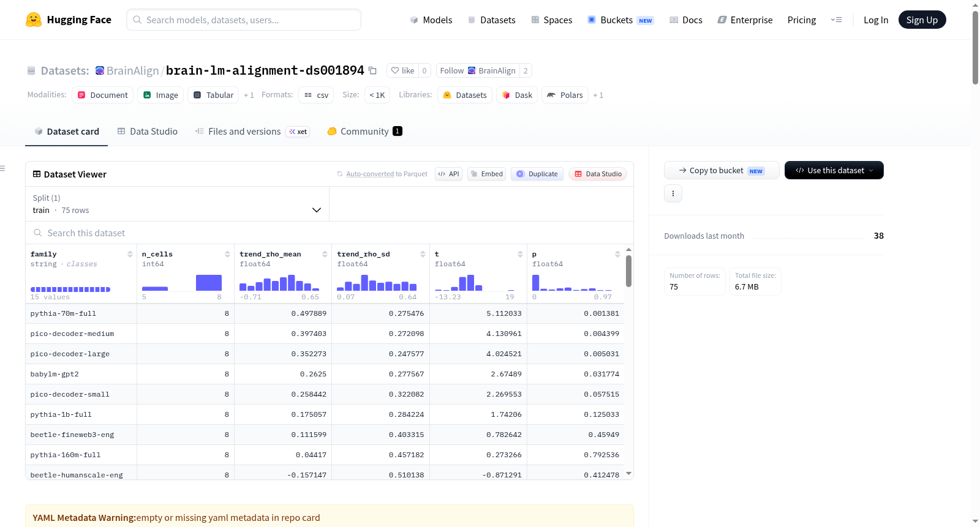The height and width of the screenshot is (527, 980).
Task: Show the +1 more modalities tag
Action: click(x=249, y=95)
